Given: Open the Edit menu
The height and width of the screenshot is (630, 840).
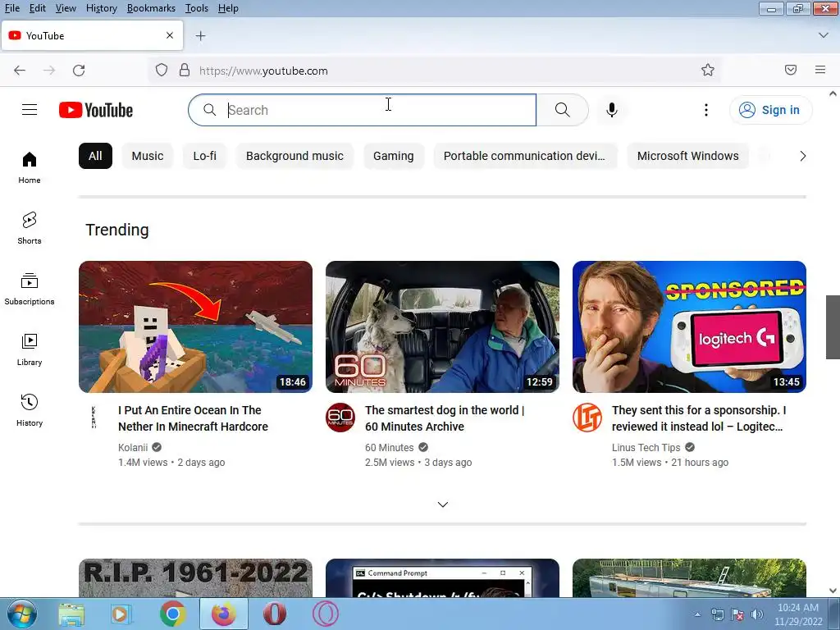Looking at the screenshot, I should [x=38, y=8].
